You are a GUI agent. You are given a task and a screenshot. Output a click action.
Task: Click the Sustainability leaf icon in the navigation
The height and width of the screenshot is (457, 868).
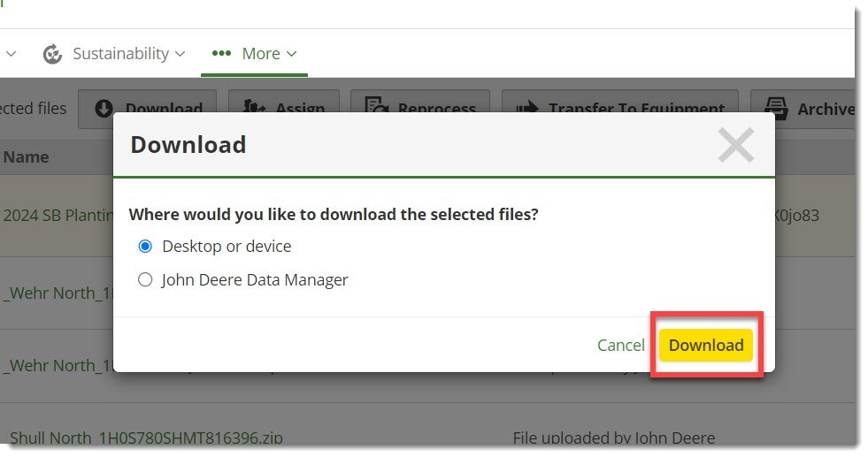[x=52, y=54]
